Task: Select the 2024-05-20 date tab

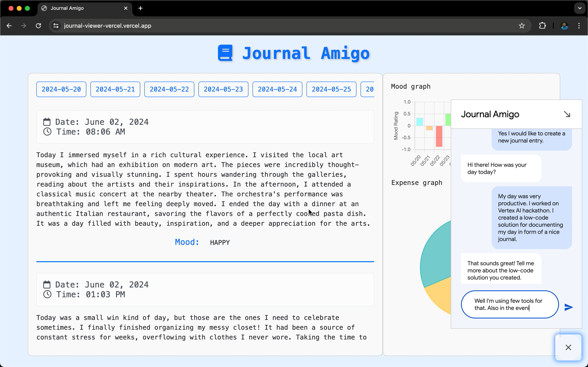Action: click(x=61, y=89)
